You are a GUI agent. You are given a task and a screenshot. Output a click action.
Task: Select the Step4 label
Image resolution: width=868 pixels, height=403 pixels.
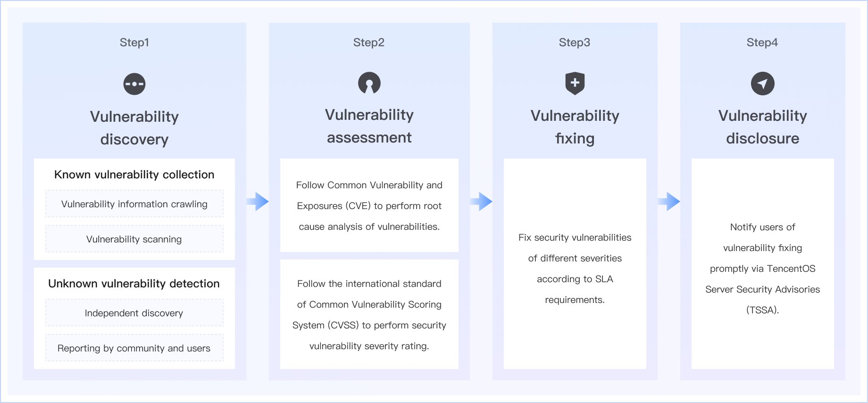coord(762,42)
